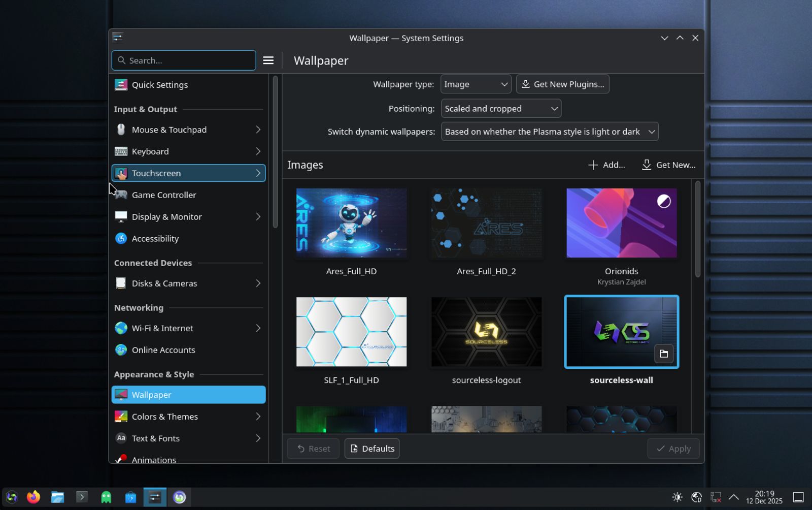This screenshot has width=812, height=510.
Task: Open Colors & Themes settings category
Action: point(188,417)
